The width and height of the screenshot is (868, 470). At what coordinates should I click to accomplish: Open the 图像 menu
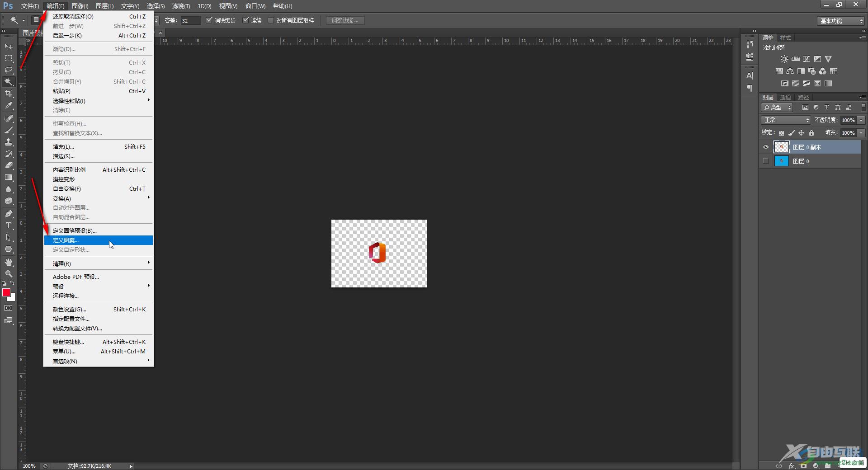tap(80, 6)
